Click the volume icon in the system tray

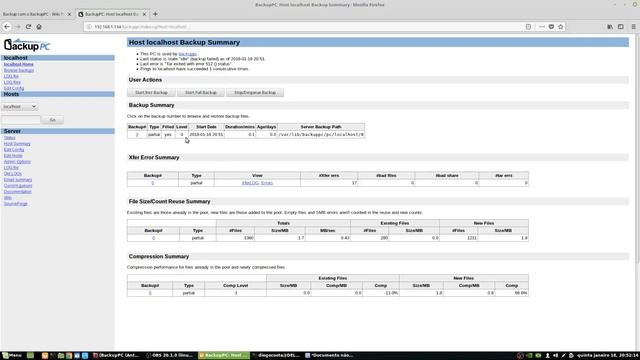pos(556,356)
